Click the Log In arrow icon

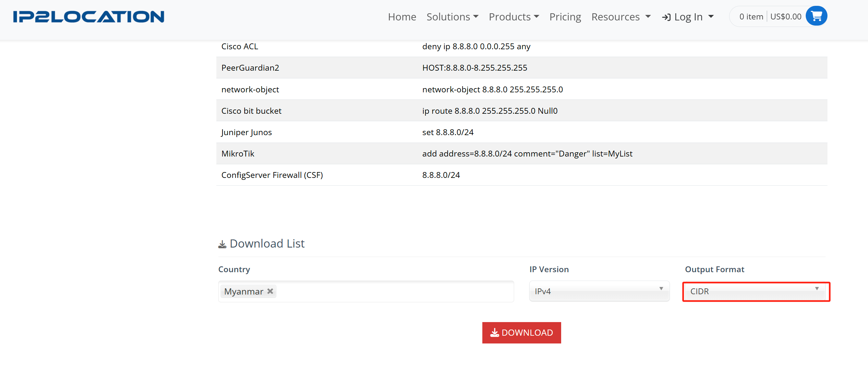pos(666,17)
